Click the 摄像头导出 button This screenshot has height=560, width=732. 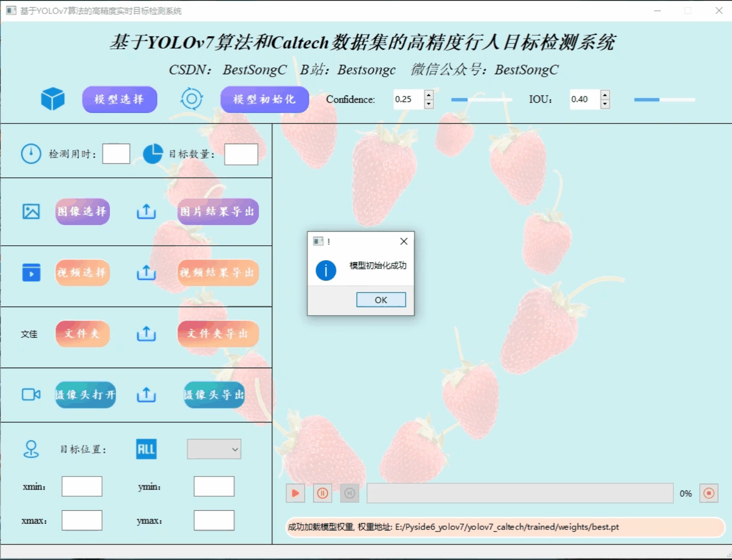click(214, 395)
